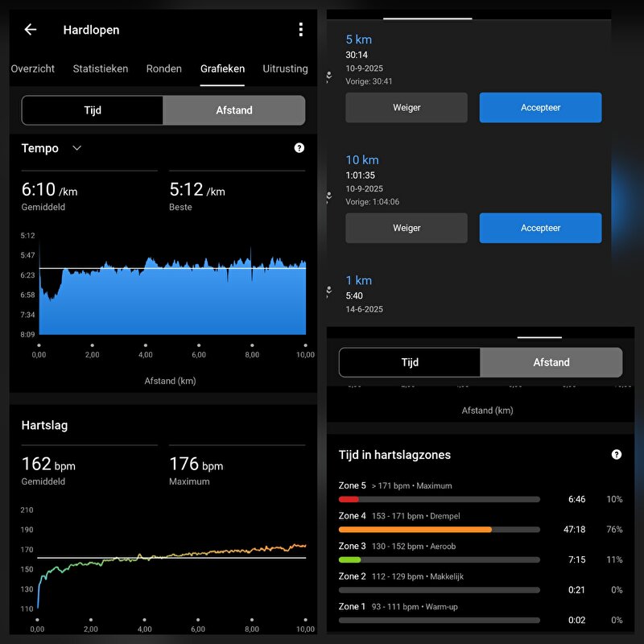Tap the bottom sheet drag handle above 5 km
644x644 pixels.
(416, 17)
